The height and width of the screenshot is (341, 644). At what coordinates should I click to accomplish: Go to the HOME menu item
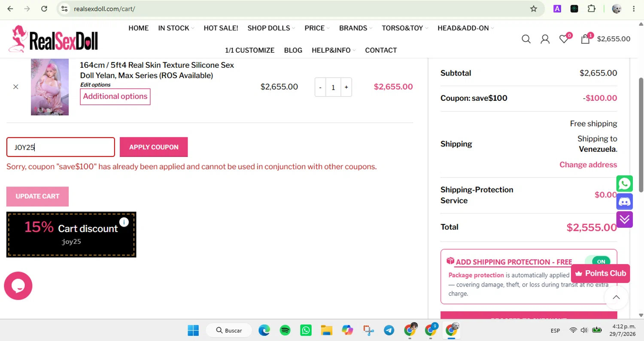pyautogui.click(x=138, y=28)
